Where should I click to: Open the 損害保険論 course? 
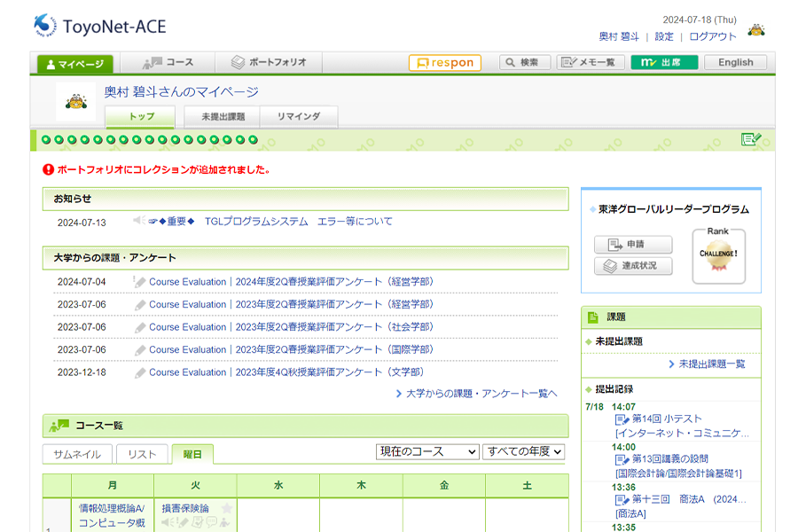(185, 508)
